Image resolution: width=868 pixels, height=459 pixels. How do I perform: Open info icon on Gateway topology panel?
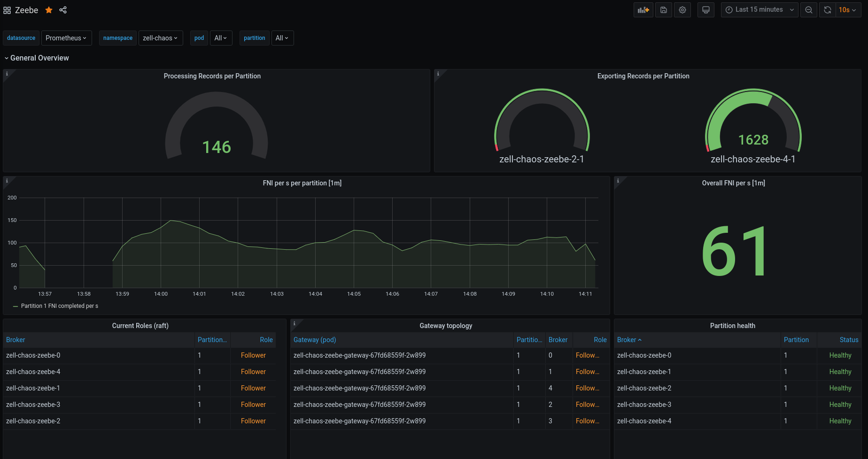click(x=294, y=323)
